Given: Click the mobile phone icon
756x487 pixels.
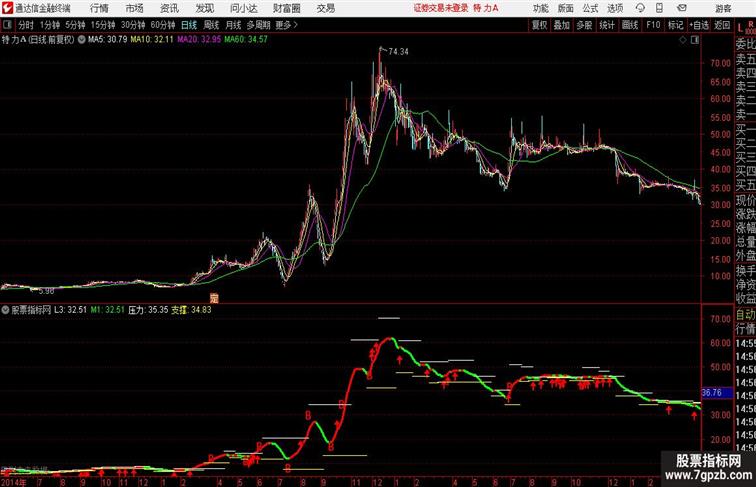Looking at the screenshot, I should click(x=659, y=8).
